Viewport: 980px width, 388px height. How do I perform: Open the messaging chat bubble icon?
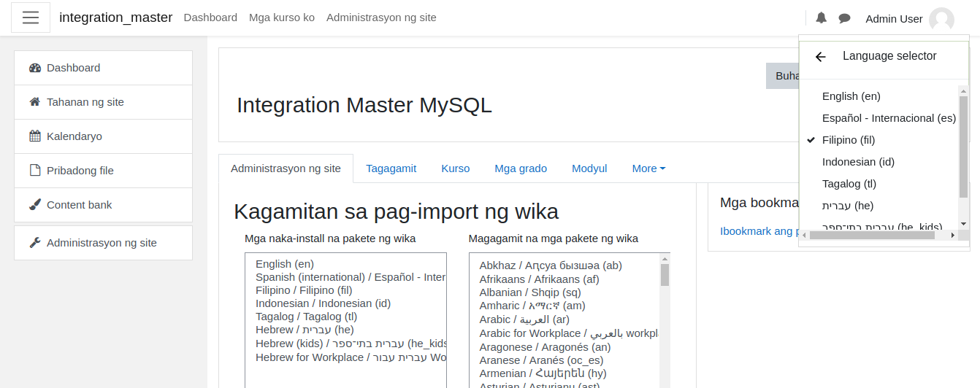click(x=844, y=18)
